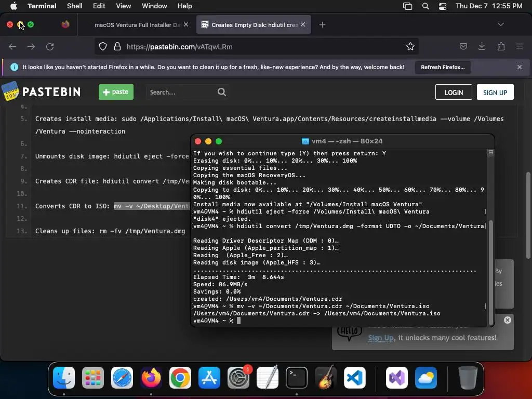Click the Terminal window vertical scrollbar
The height and width of the screenshot is (399, 532).
point(490,273)
